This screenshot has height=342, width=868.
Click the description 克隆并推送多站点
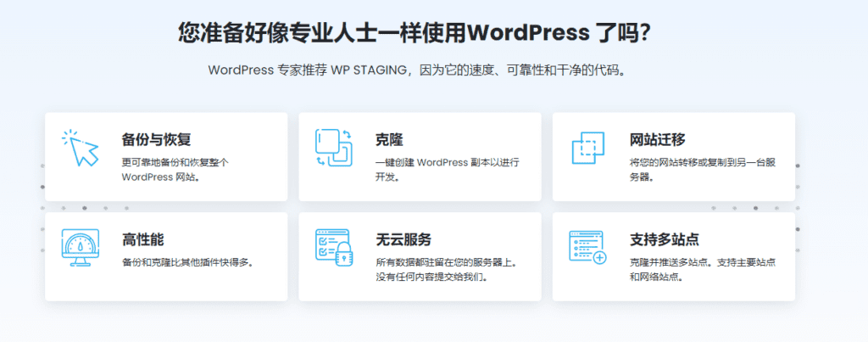(x=670, y=263)
